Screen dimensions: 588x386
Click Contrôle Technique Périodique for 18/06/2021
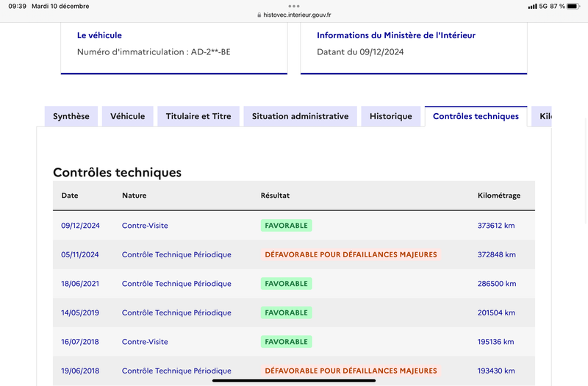(176, 284)
